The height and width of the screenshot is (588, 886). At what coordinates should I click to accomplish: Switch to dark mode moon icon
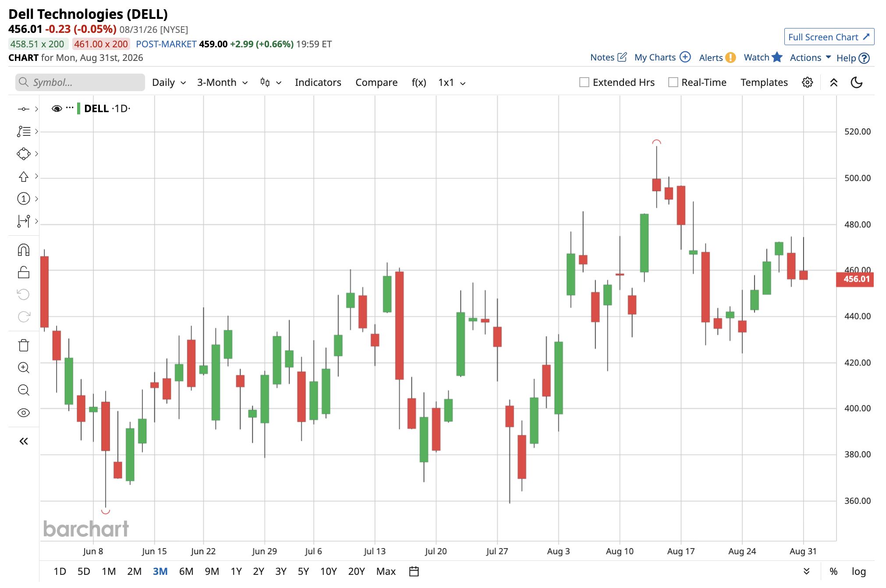[x=856, y=82]
